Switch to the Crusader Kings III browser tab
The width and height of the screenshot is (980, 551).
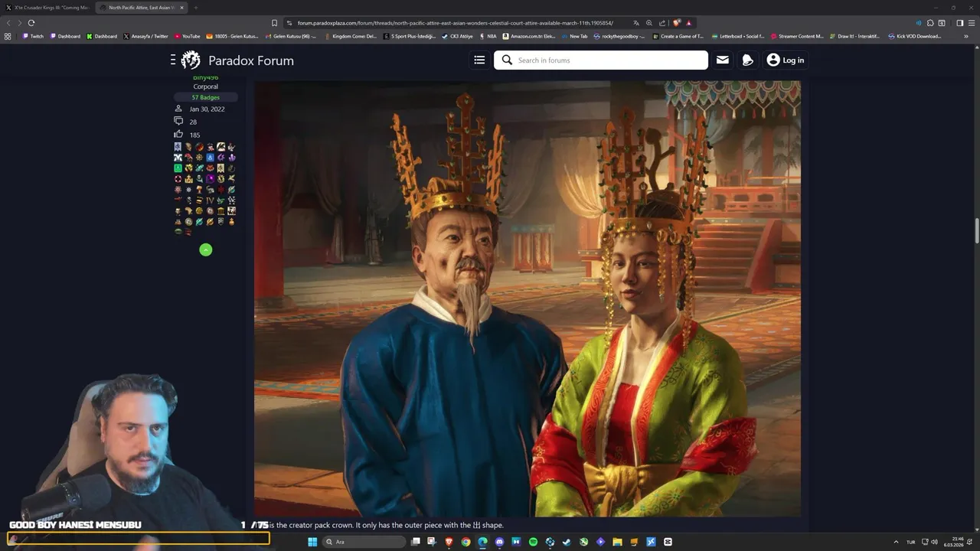[47, 8]
